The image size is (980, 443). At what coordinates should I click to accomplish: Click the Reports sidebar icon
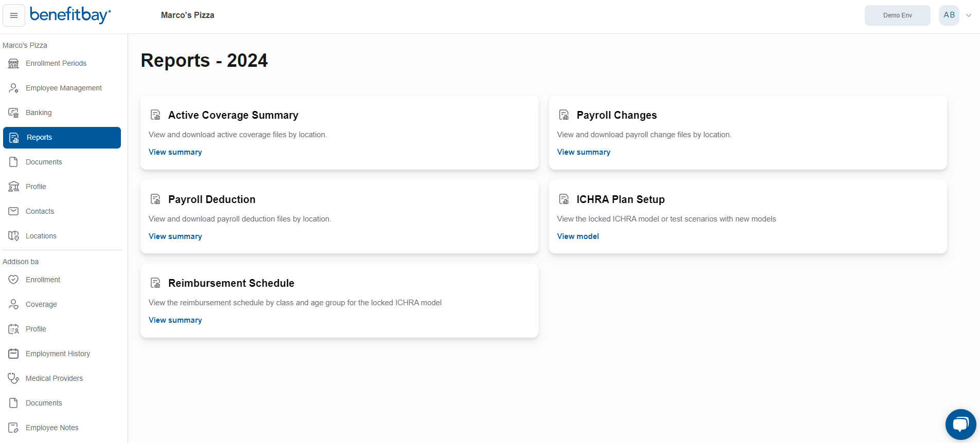coord(14,137)
